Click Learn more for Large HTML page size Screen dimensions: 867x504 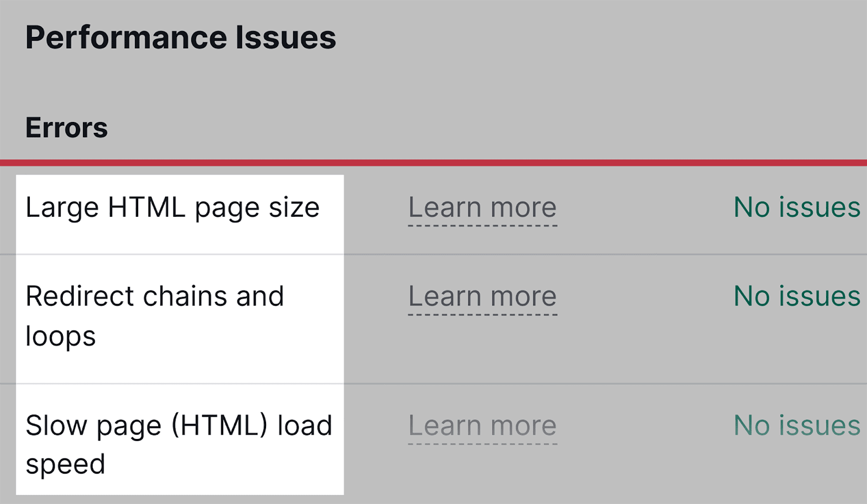pyautogui.click(x=482, y=208)
